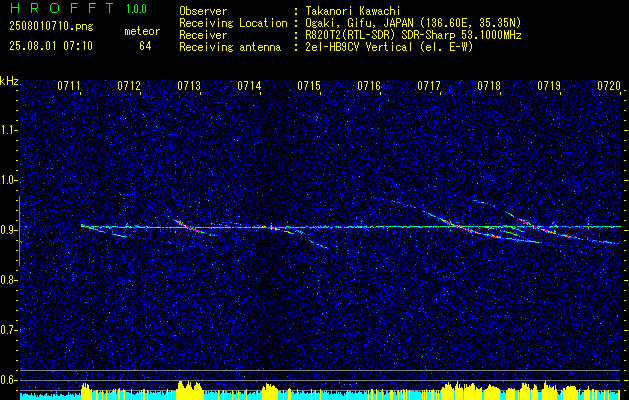Screen dimensions: 629x400
Task: Click the 0713 time marker
Action: point(189,85)
